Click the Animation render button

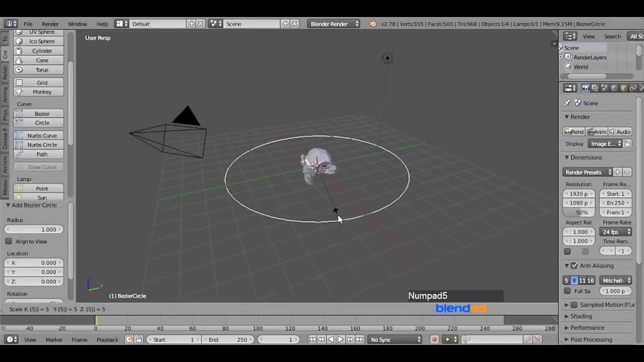pyautogui.click(x=596, y=132)
